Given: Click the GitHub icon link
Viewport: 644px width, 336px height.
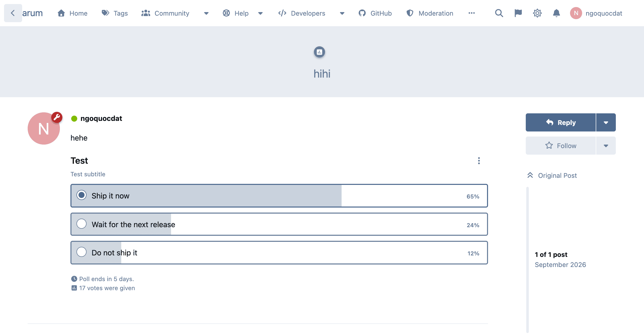Looking at the screenshot, I should click(x=362, y=13).
